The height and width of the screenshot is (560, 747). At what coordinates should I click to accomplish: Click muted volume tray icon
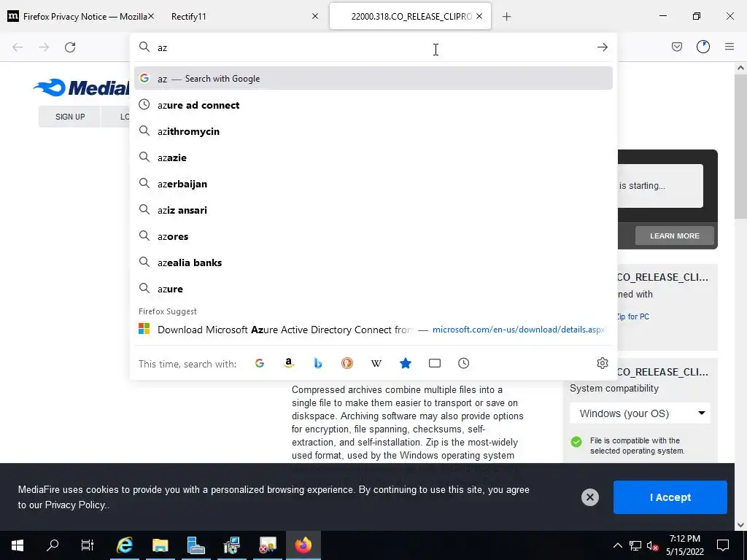653,545
